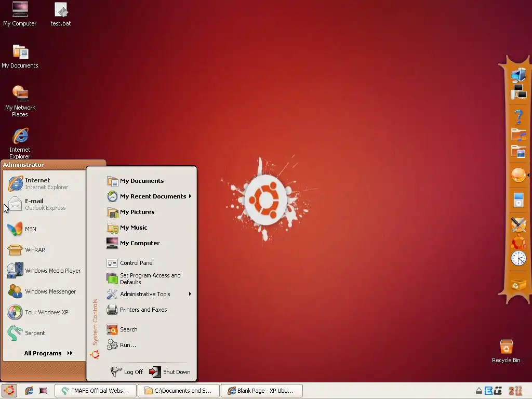
Task: Open the help question mark dock icon
Action: 518,117
